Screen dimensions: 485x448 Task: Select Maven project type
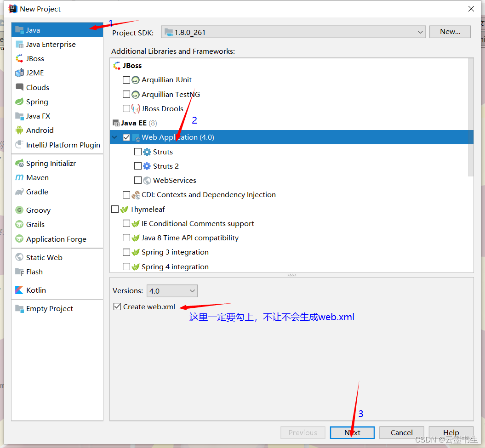57,177
